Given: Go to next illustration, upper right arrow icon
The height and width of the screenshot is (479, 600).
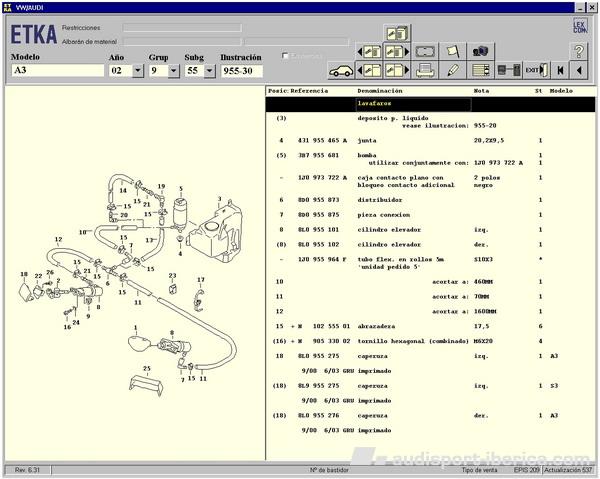Looking at the screenshot, I should (397, 51).
